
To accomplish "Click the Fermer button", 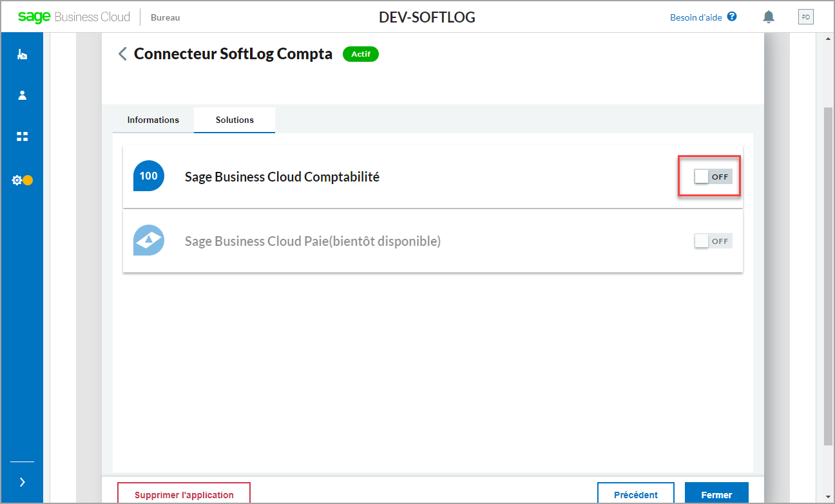I will [x=716, y=494].
